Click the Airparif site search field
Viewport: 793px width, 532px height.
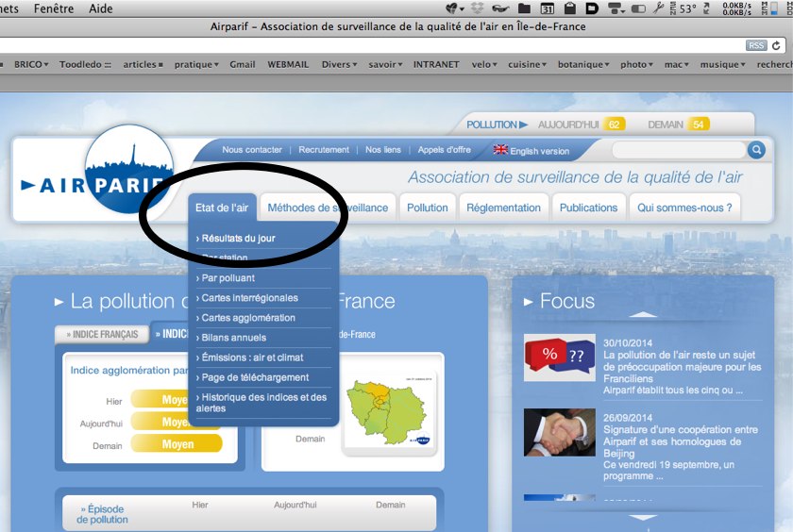coord(679,150)
